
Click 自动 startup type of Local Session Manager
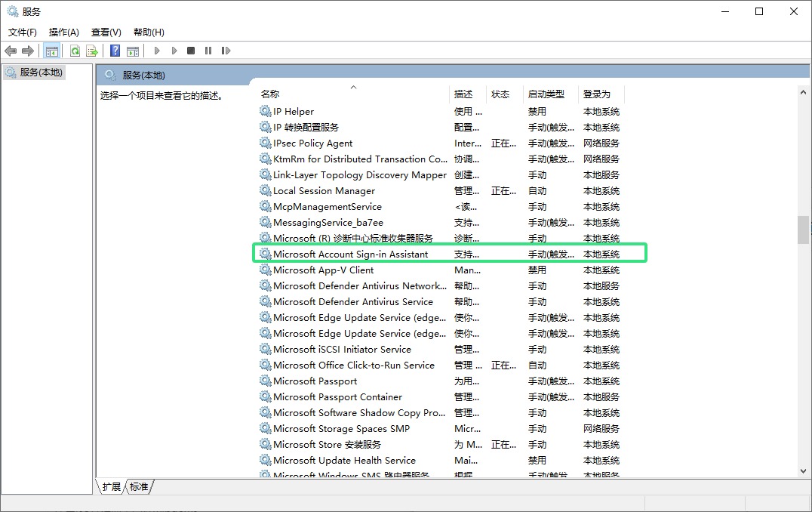click(x=537, y=191)
